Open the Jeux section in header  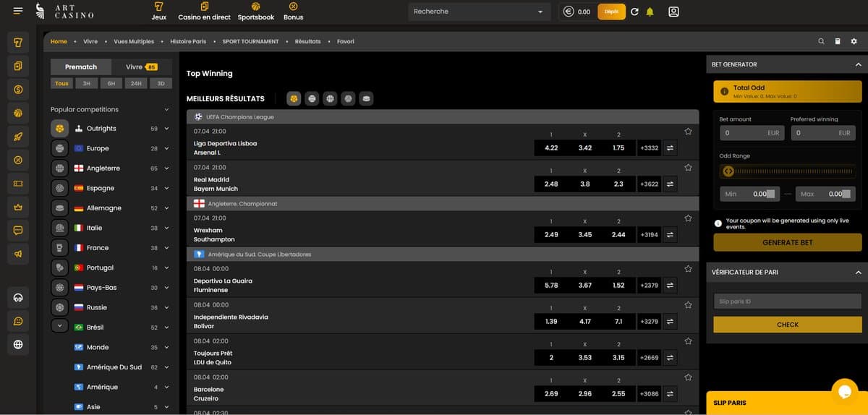[x=159, y=11]
